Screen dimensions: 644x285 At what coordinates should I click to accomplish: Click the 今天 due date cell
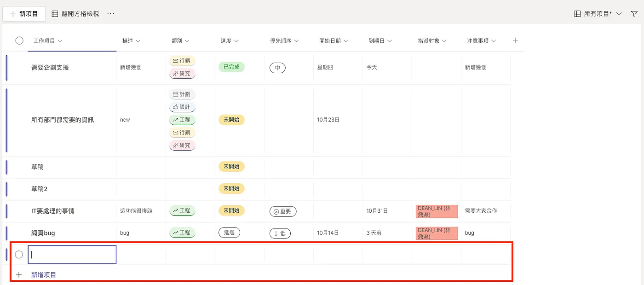click(372, 67)
